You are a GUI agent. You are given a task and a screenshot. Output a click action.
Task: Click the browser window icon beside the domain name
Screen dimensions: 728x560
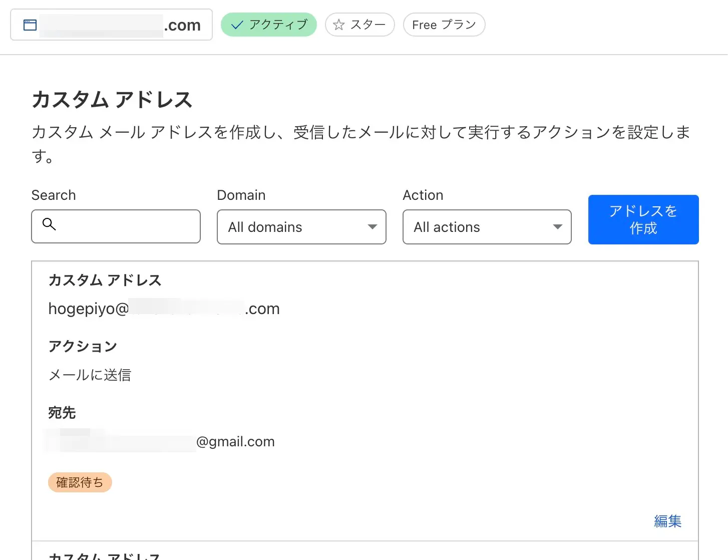[x=30, y=25]
